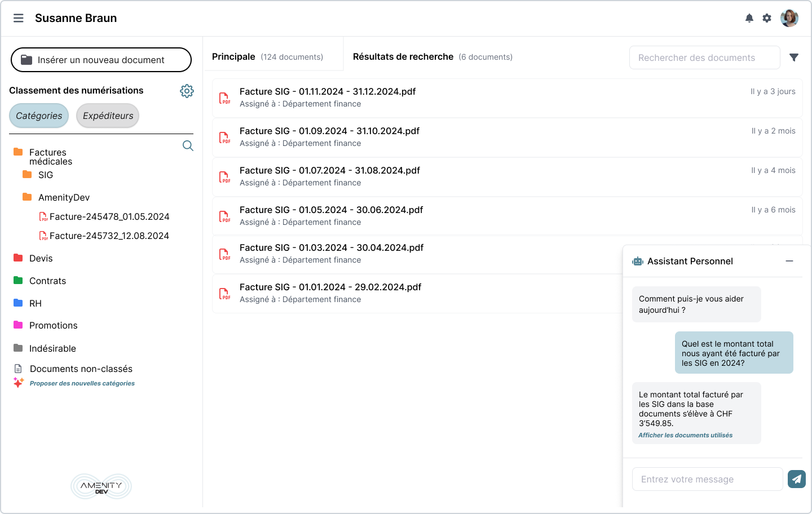
Task: Switch to the Principale tab
Action: point(267,57)
